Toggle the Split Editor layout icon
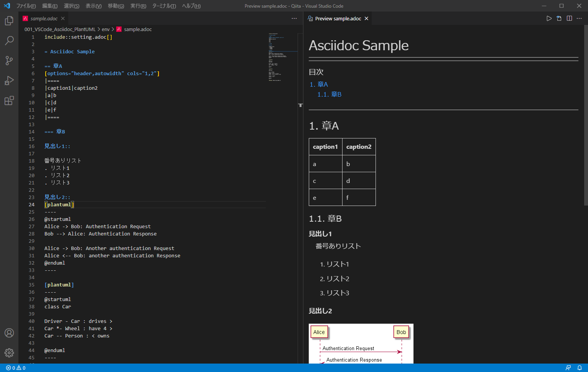The width and height of the screenshot is (588, 372). pyautogui.click(x=569, y=18)
